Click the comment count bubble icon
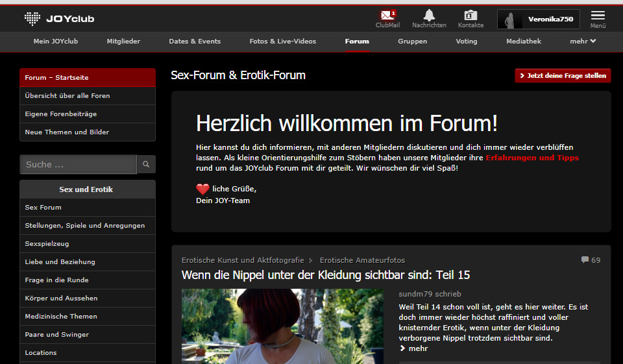Image resolution: width=623 pixels, height=364 pixels. pyautogui.click(x=585, y=260)
